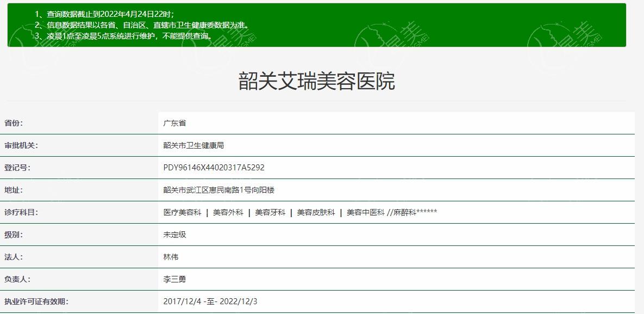Select the 广东省 province value
This screenshot has width=644, height=314.
pos(176,122)
